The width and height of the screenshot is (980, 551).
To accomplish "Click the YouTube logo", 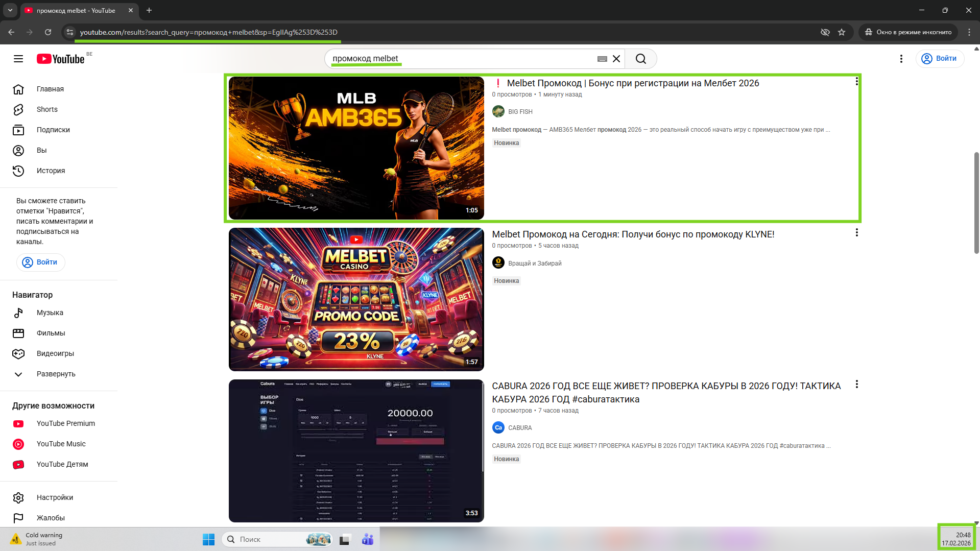I will [61, 59].
